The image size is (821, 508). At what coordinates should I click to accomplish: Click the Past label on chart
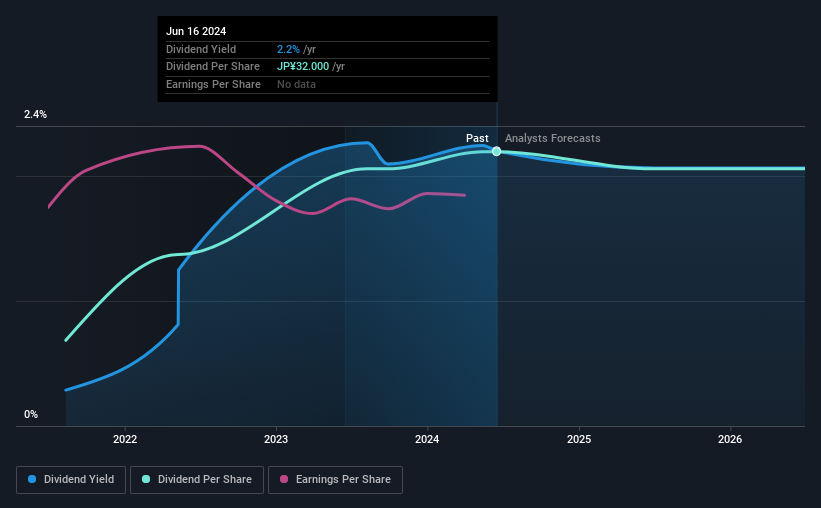coord(477,138)
